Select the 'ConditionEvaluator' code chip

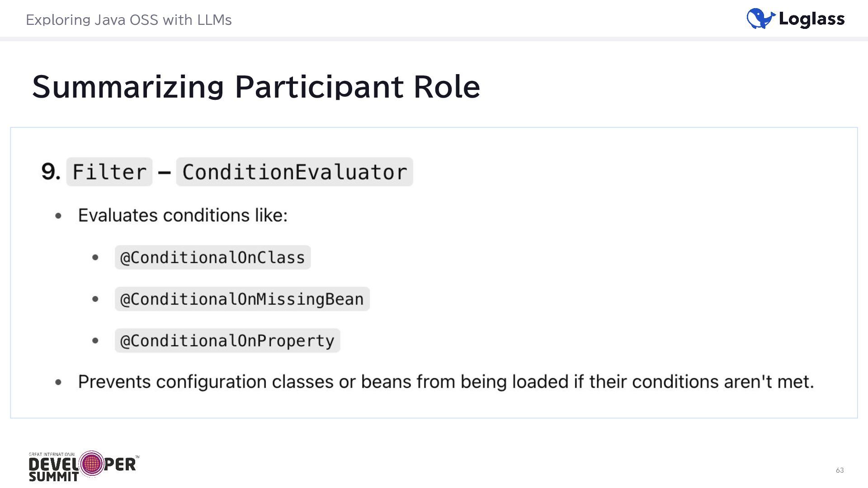(x=294, y=172)
